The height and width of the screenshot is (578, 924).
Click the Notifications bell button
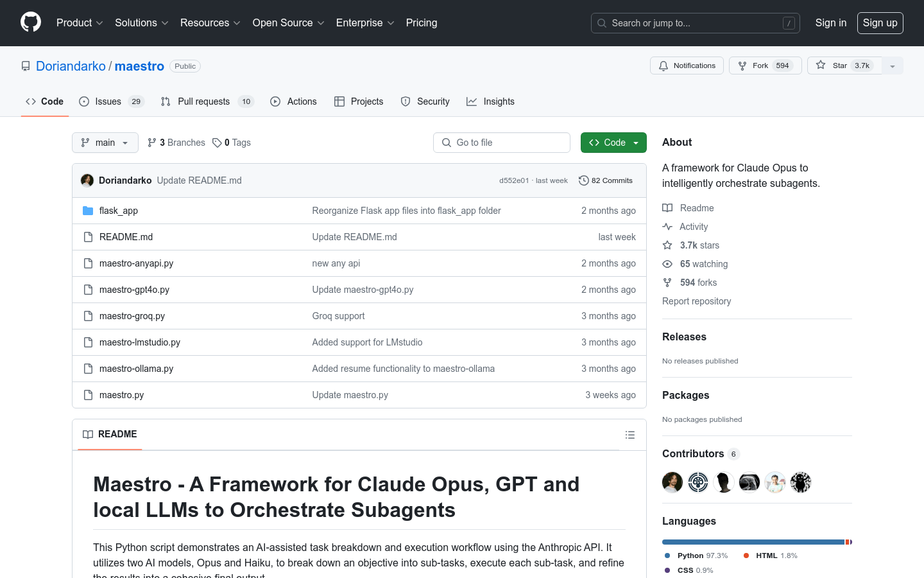pos(687,66)
